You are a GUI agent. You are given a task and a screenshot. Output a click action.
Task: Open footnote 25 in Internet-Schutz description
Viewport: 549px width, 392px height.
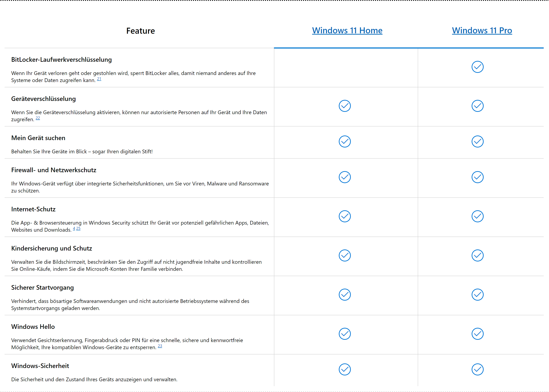(x=78, y=228)
